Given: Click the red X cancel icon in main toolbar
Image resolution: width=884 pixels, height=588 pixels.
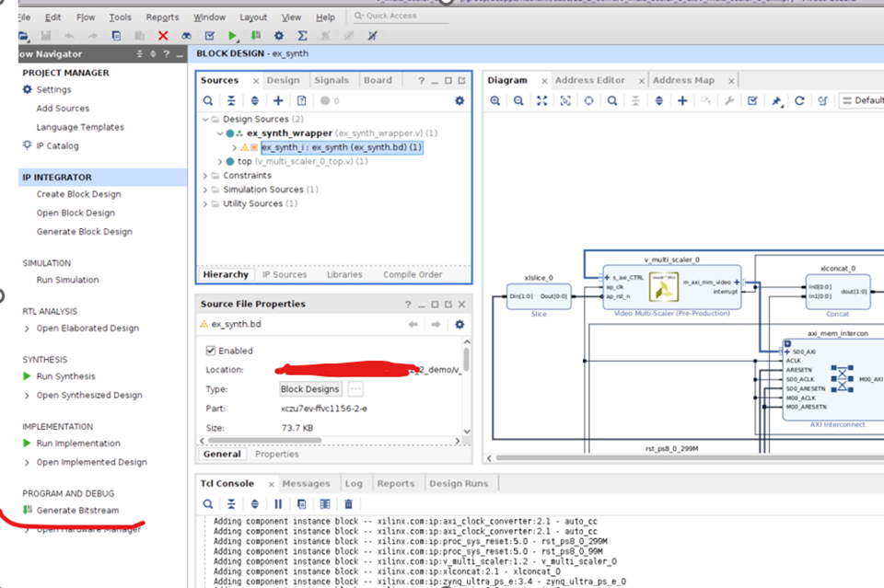Looking at the screenshot, I should click(x=163, y=36).
